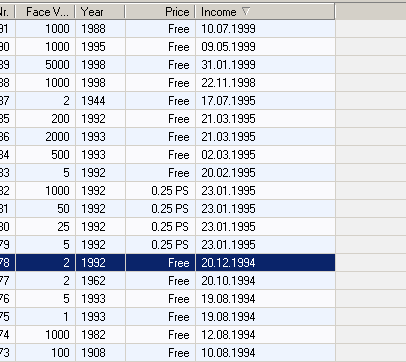Viewport: 406px width, 362px height.
Task: Click the date 22.11.1998
Action: [228, 83]
